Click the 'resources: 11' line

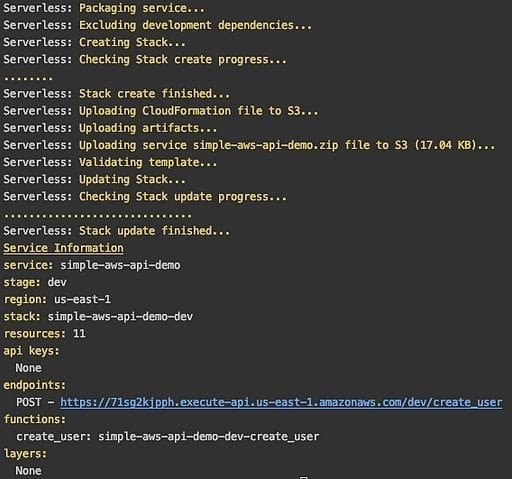point(44,334)
